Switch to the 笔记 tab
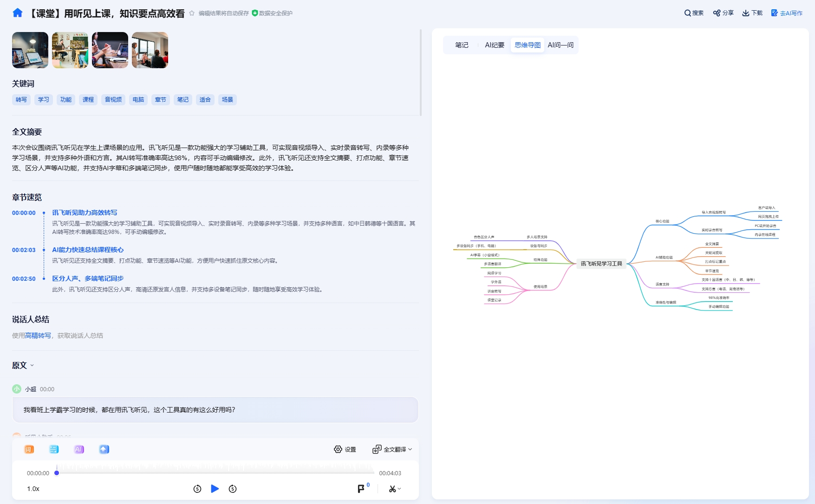Viewport: 815px width, 504px height. (462, 45)
